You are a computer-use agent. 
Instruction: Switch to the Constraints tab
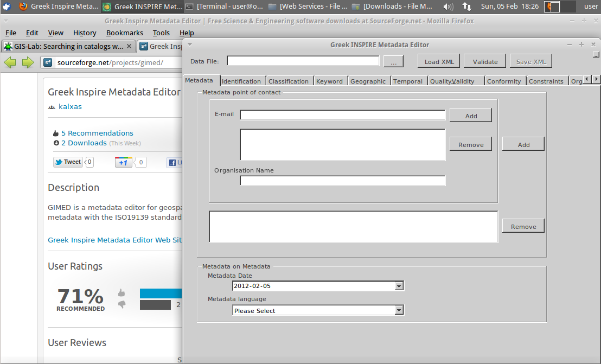click(x=546, y=81)
